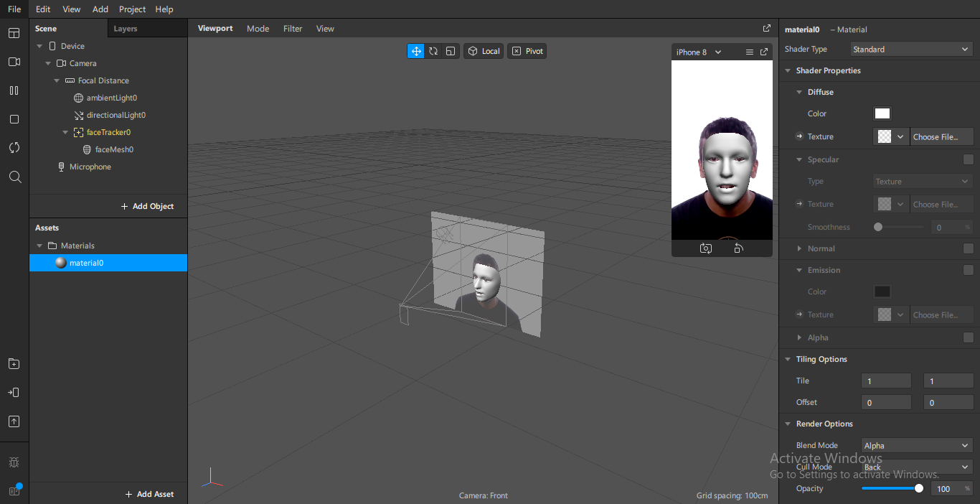
Task: Click Choose File for Diffuse texture
Action: click(x=941, y=136)
